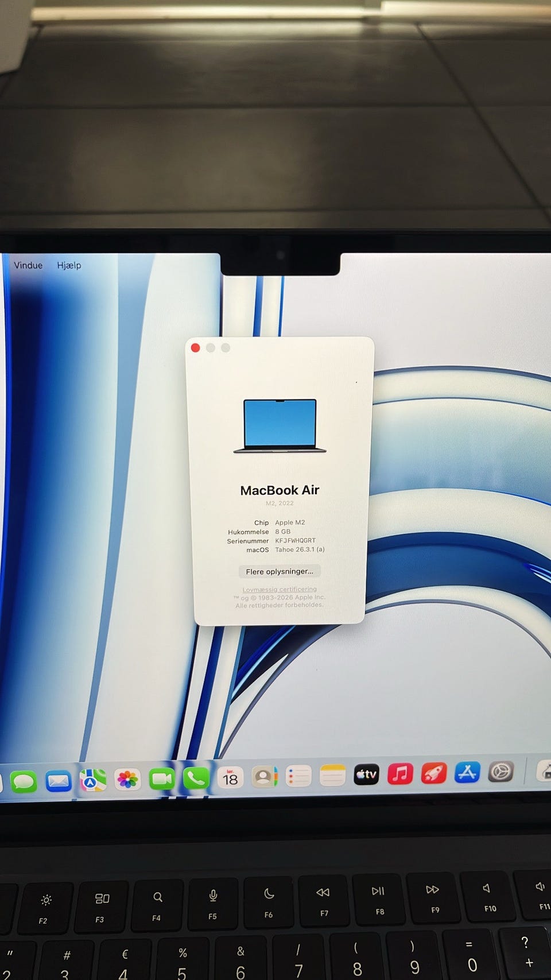Click the Hukommelse label
The height and width of the screenshot is (980, 551).
point(248,532)
